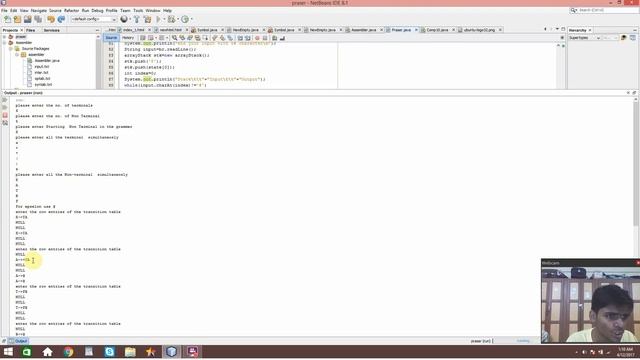Open the Refactor menu
The image size is (640, 360).
[x=71, y=11]
